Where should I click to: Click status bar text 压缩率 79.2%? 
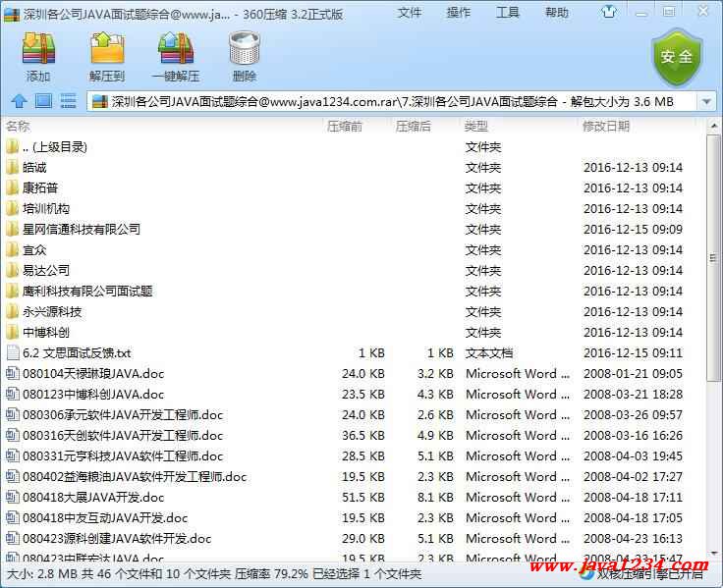[x=271, y=574]
